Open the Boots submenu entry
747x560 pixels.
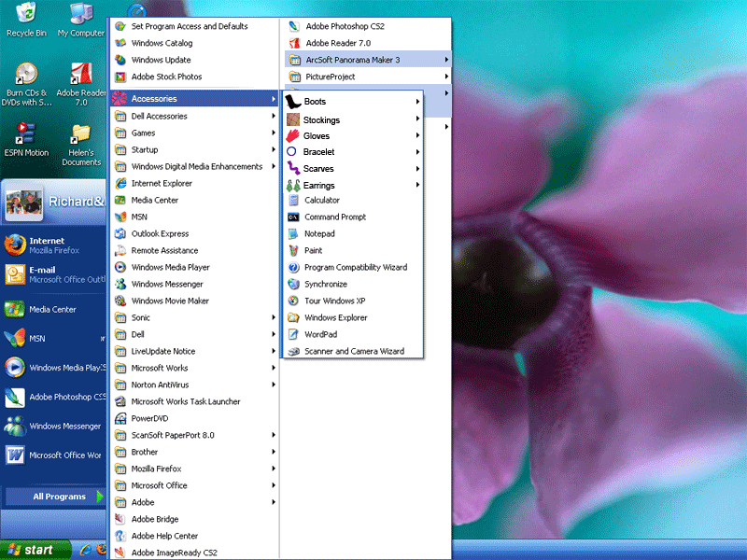[x=353, y=102]
